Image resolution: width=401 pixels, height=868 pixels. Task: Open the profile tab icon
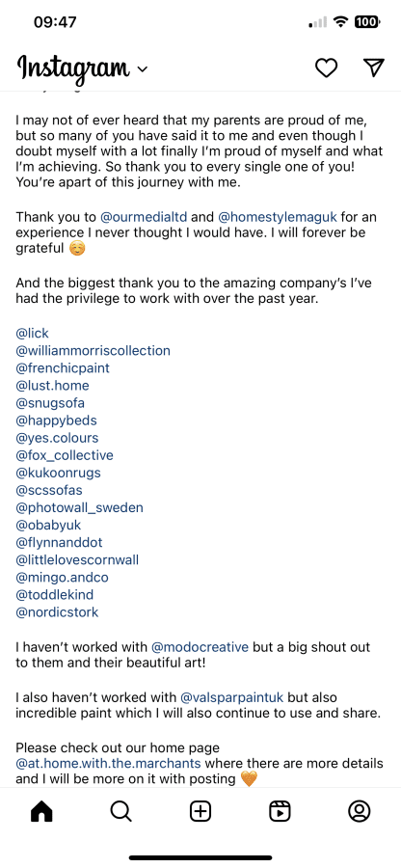[x=359, y=811]
